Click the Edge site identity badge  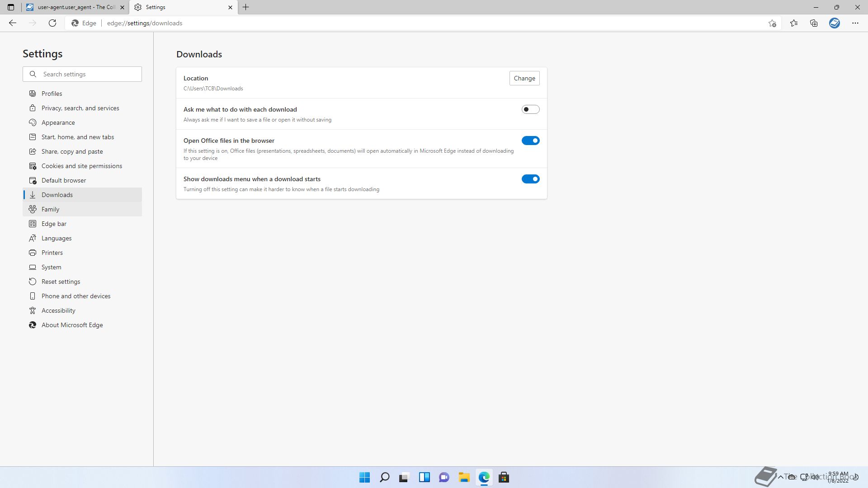point(84,23)
